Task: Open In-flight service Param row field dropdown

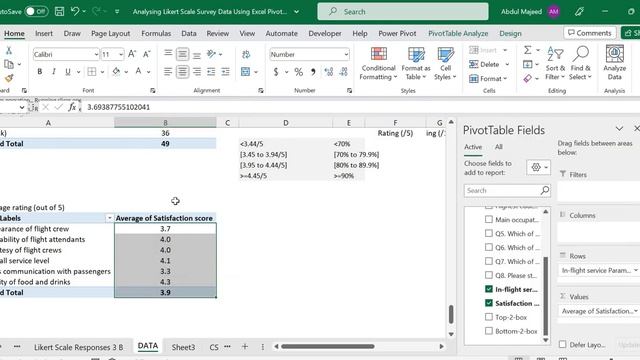Action: tap(636, 270)
